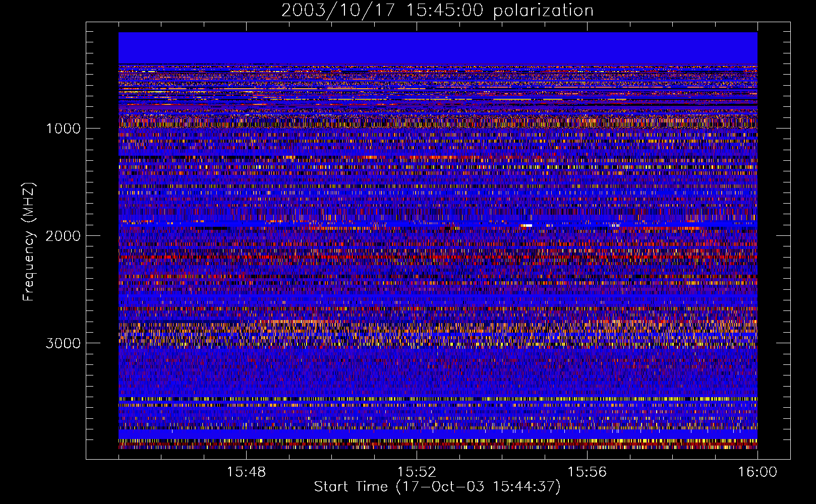Click the 2000 frequency tick label
This screenshot has height=504, width=816.
click(x=63, y=236)
